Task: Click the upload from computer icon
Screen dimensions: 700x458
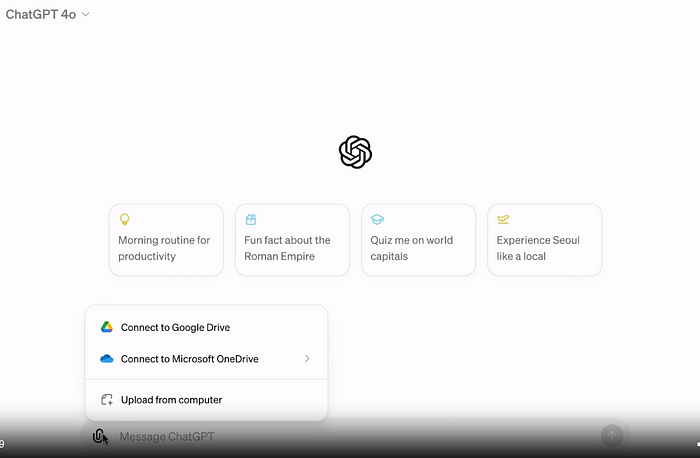Action: click(x=107, y=400)
